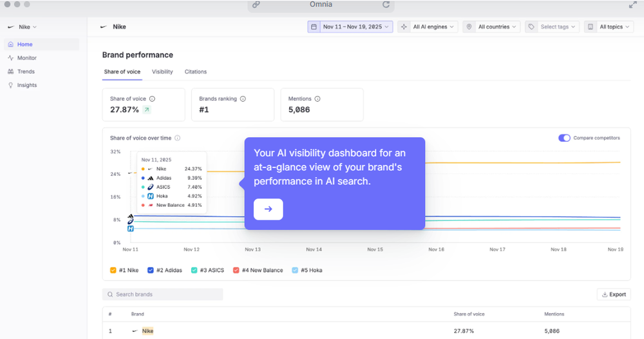Click the Brand column header

click(x=138, y=314)
